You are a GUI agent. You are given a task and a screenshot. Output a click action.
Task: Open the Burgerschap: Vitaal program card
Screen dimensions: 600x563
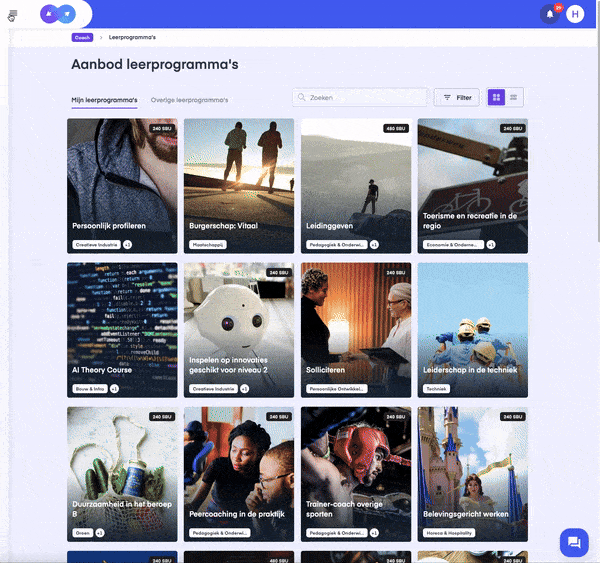click(239, 186)
